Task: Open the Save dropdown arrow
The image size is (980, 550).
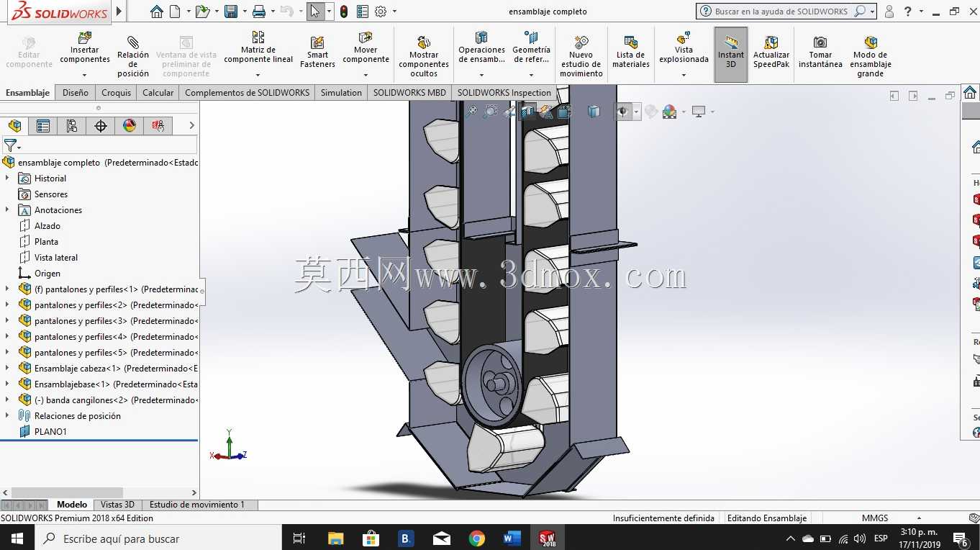Action: (245, 12)
